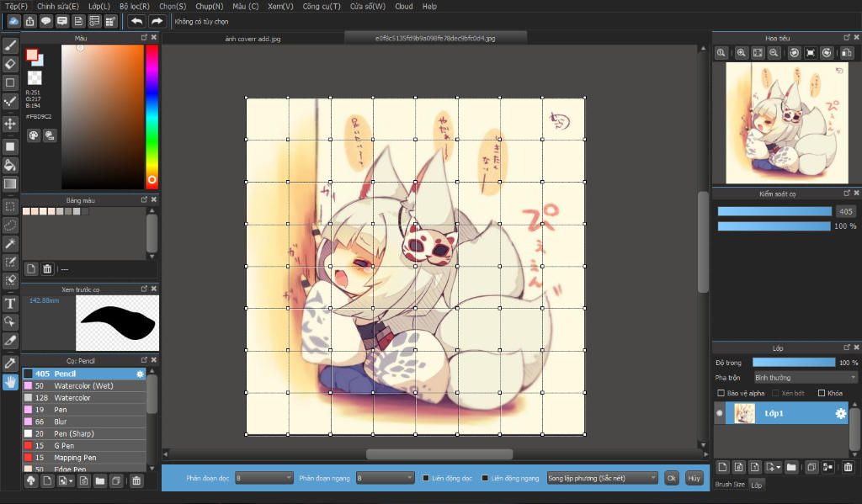862x504 pixels.
Task: Open the Bộ lọc(R) menu
Action: click(x=135, y=6)
